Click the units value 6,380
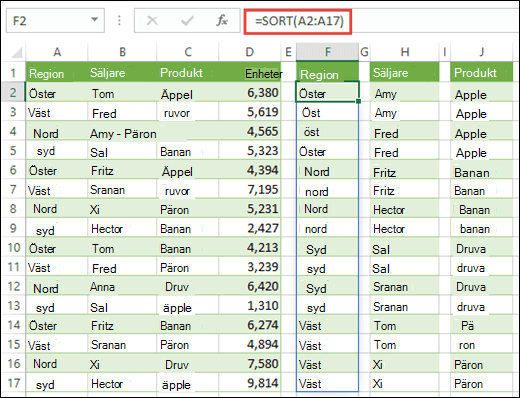 [x=263, y=93]
